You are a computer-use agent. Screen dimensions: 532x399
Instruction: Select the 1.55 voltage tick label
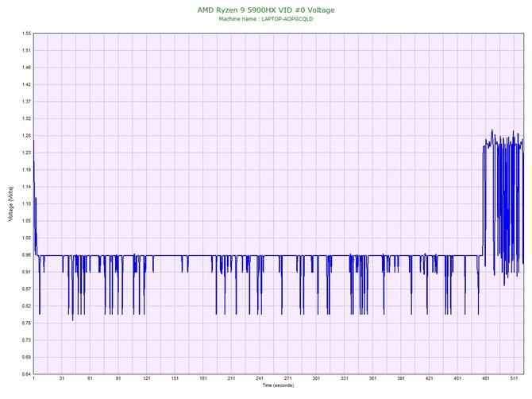click(x=26, y=33)
